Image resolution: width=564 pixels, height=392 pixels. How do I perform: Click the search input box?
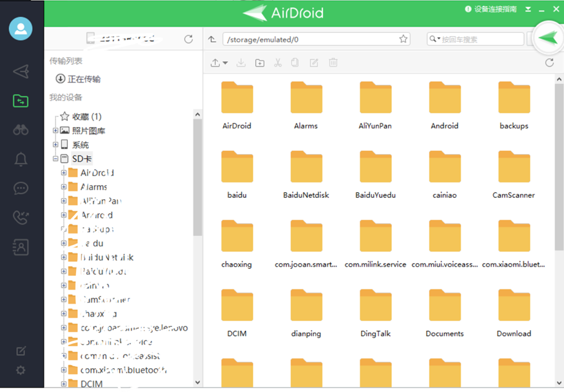pos(482,39)
